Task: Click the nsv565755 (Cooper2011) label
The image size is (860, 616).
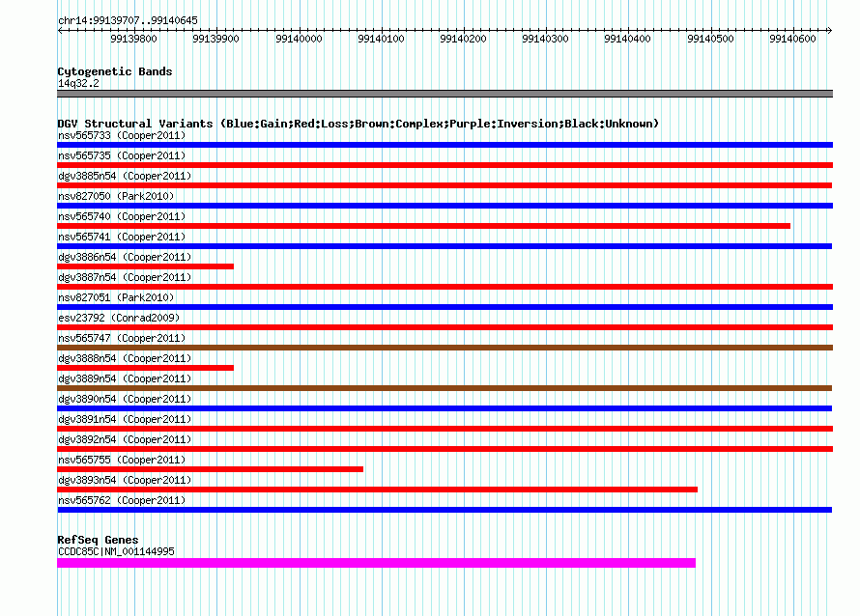Action: click(122, 460)
